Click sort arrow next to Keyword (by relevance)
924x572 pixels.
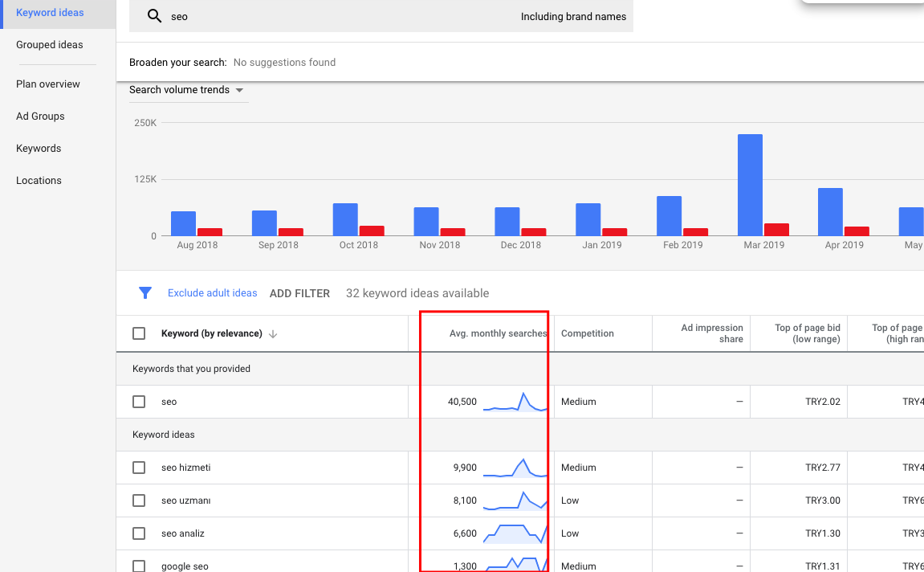[x=273, y=333]
